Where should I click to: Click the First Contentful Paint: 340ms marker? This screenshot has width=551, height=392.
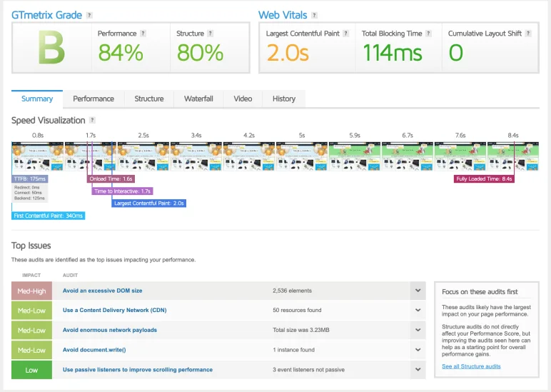pos(48,216)
